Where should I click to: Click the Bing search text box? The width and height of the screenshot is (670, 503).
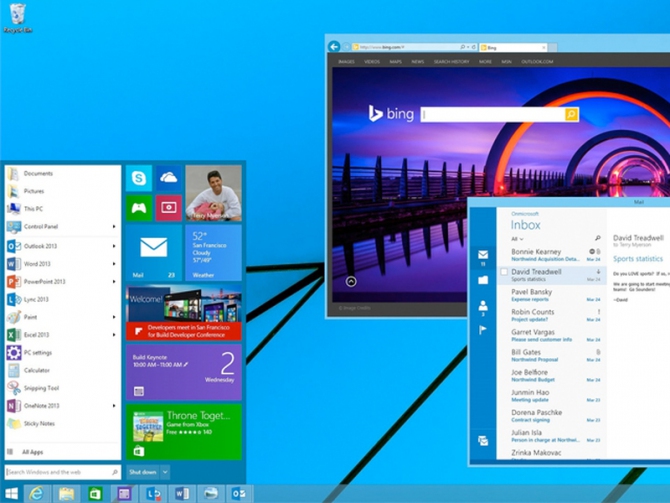tap(493, 114)
